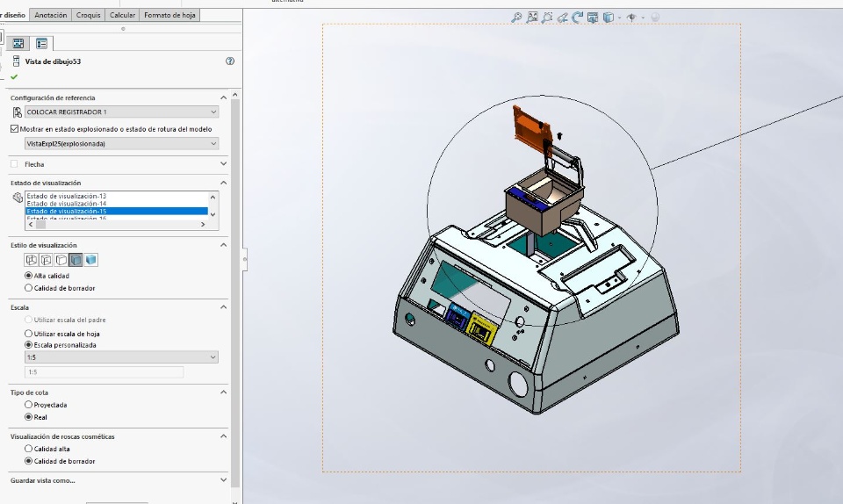
Task: Collapse the Tipo de cota section
Action: pos(224,392)
